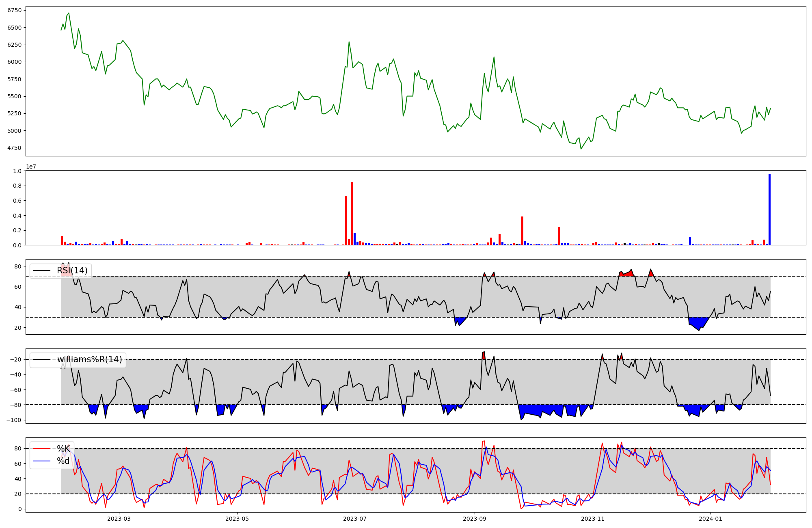Click the red volume bar near 2023-10

click(522, 231)
